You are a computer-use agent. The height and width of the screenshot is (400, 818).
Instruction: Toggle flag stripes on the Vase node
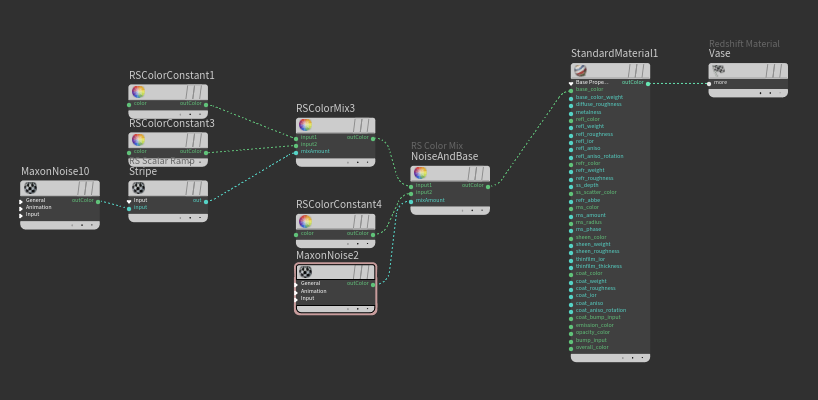(x=773, y=70)
